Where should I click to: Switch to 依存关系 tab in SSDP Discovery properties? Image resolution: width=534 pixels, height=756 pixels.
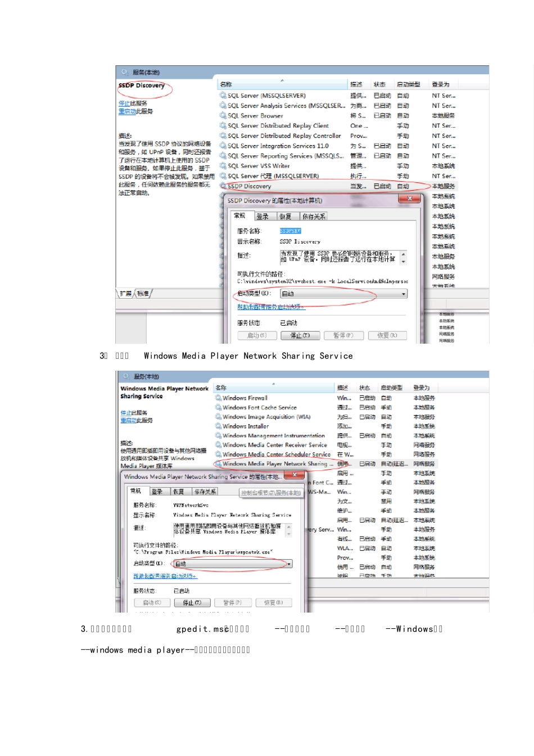[313, 217]
